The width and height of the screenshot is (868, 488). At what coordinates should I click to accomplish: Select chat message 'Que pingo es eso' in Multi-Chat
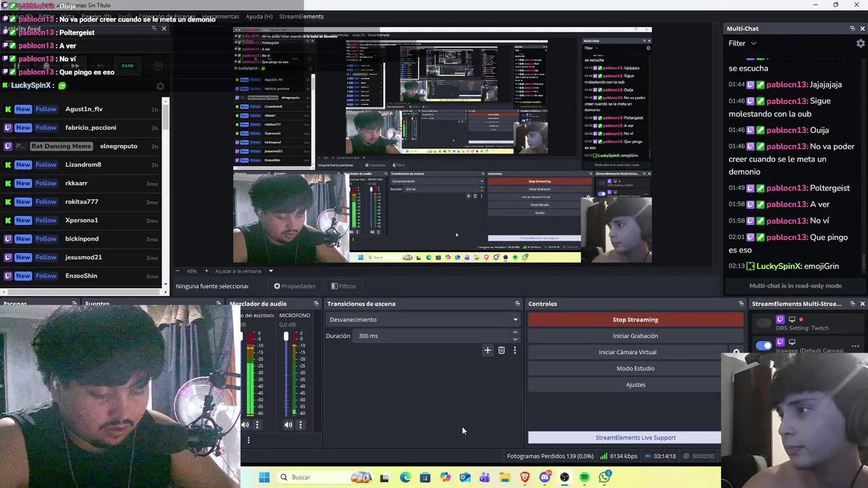pos(787,244)
